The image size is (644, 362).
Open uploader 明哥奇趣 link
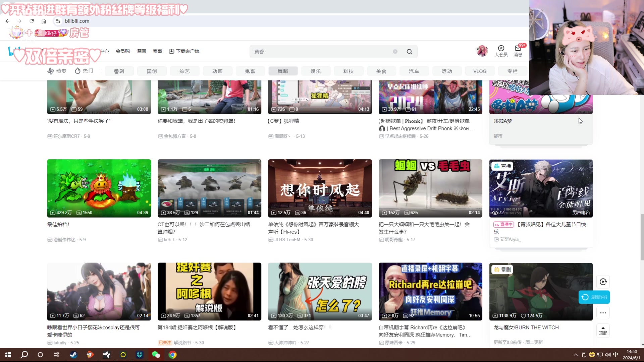pyautogui.click(x=393, y=240)
